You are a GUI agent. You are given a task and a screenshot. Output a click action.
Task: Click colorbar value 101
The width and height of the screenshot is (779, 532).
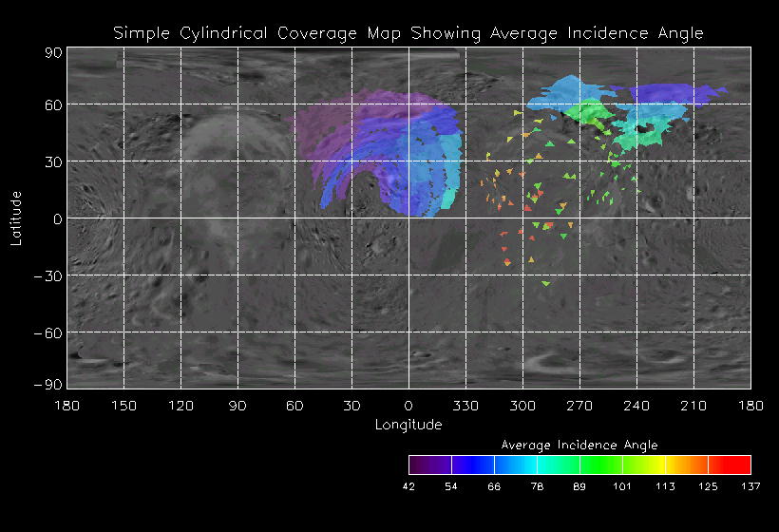tap(622, 486)
